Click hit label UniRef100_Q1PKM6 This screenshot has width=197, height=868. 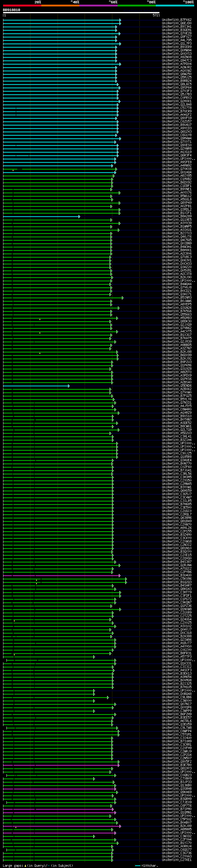pos(177,365)
